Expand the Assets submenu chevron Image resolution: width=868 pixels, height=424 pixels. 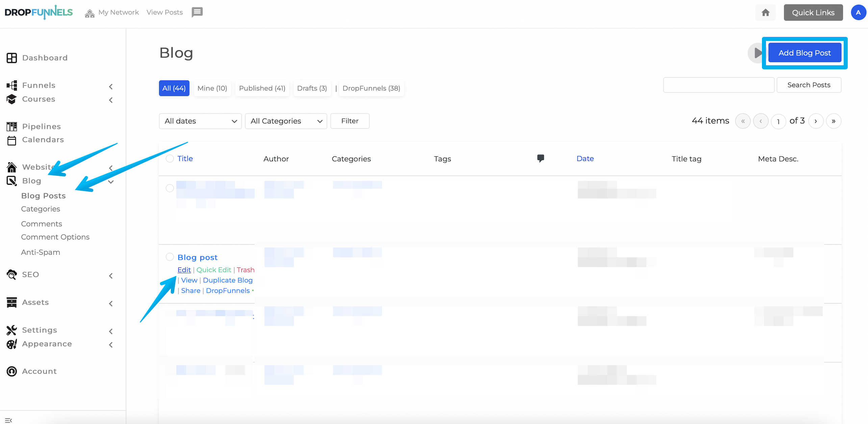(111, 304)
